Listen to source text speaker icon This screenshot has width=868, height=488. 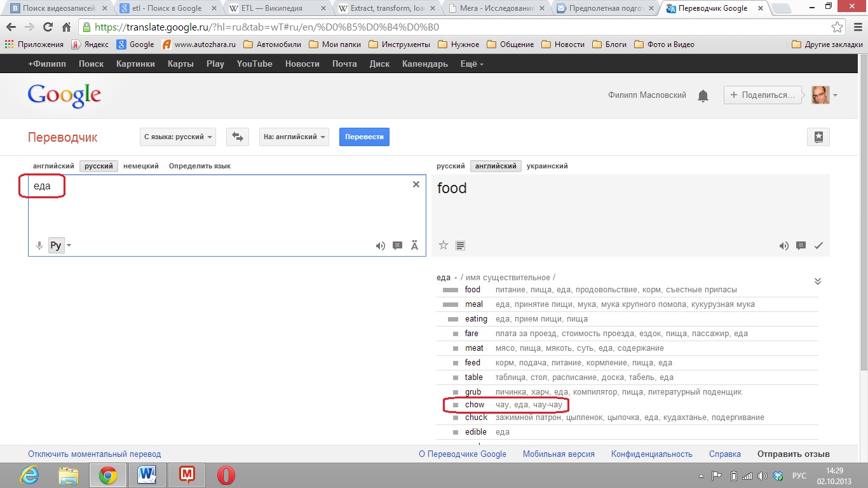coord(381,246)
